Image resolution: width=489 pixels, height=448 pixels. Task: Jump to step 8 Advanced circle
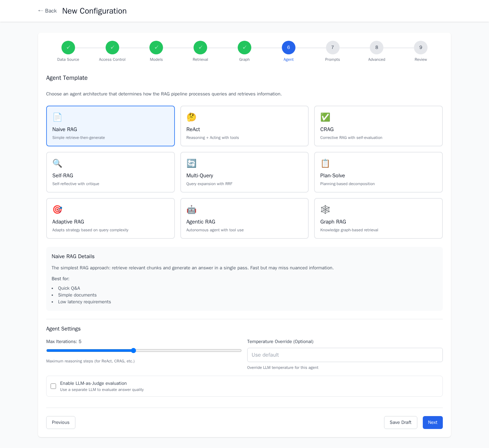pyautogui.click(x=377, y=48)
